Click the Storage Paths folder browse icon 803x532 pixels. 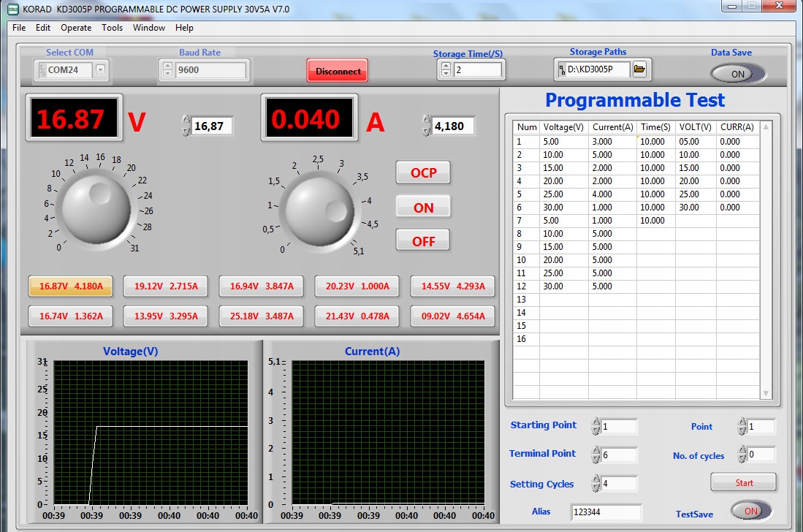coord(639,69)
